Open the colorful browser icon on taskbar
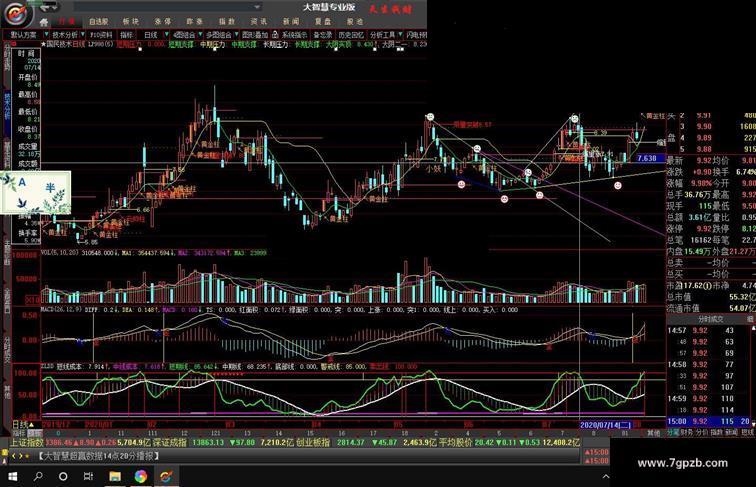The width and height of the screenshot is (756, 487). 141,476
